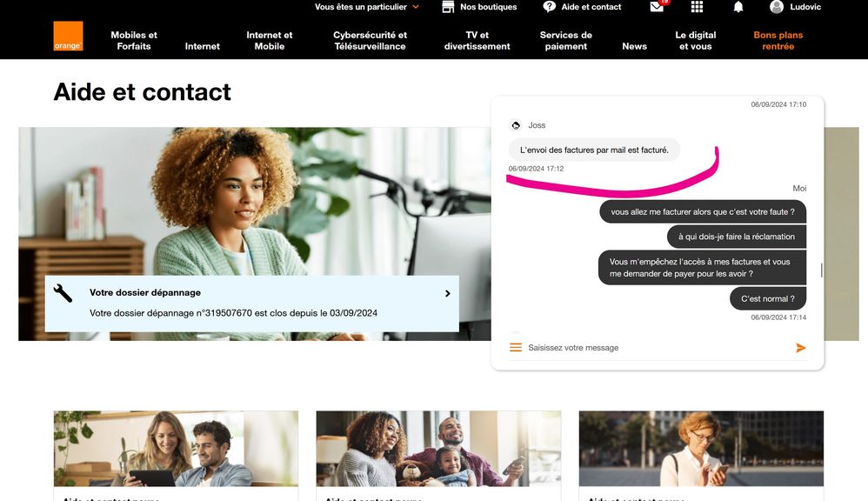Click message vous allez me facturer
Image resolution: width=868 pixels, height=501 pixels.
[703, 212]
